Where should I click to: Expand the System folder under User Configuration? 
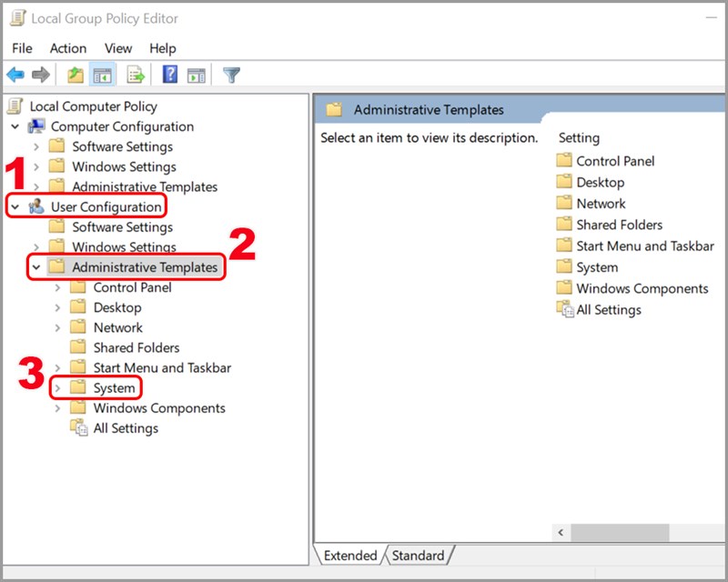[x=58, y=388]
